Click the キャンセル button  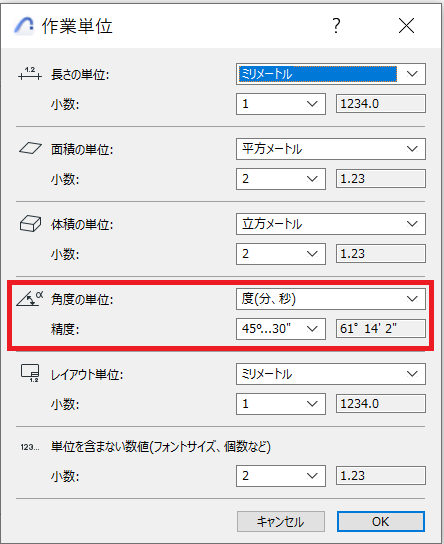[x=281, y=521]
